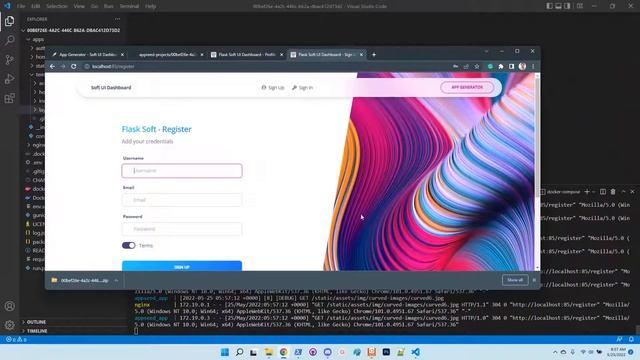
Task: Open the File menu
Action: coord(21,6)
